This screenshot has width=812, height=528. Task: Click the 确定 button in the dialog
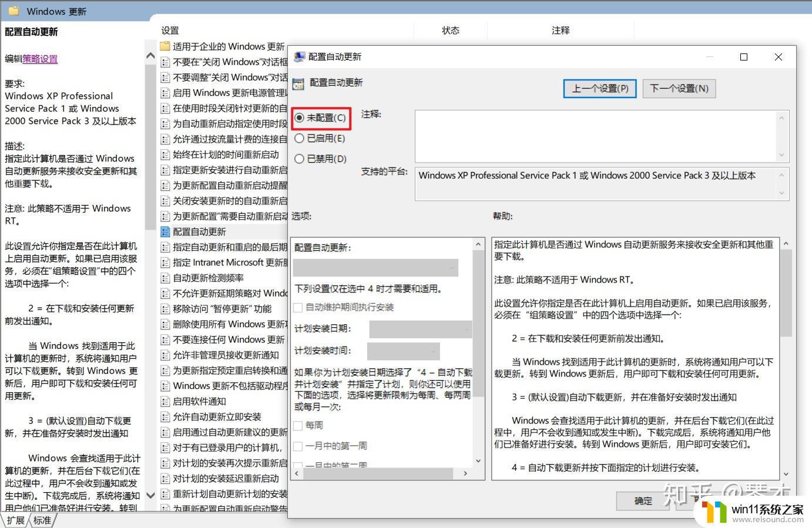tap(643, 501)
